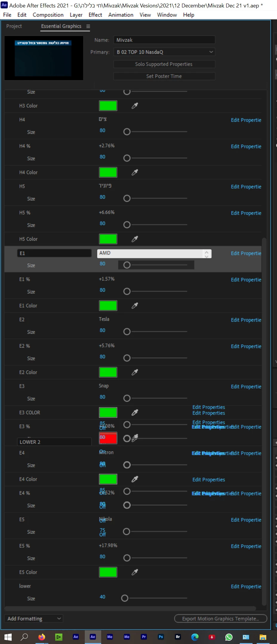Pick E4 Color with eyedropper icon
The height and width of the screenshot is (644, 277).
(x=135, y=479)
